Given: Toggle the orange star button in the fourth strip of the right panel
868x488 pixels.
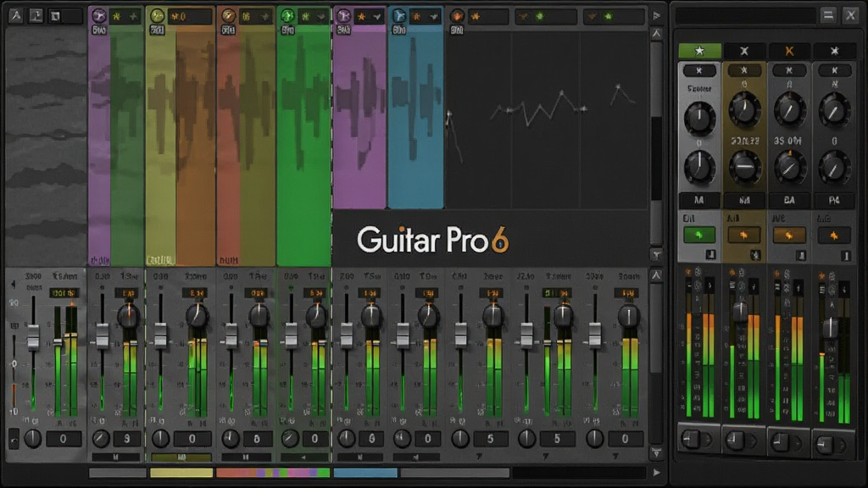Looking at the screenshot, I should pyautogui.click(x=834, y=236).
